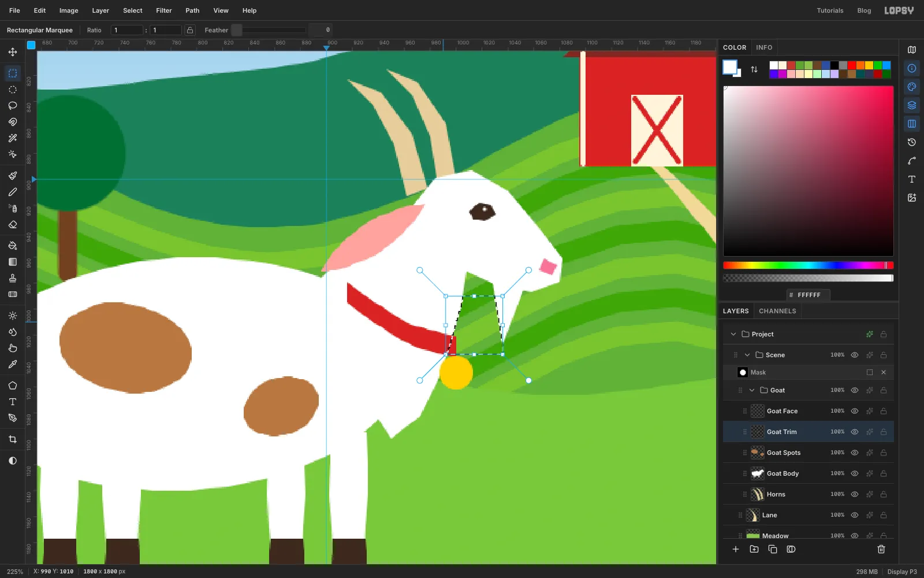
Task: Add a new layer with plus icon
Action: coord(736,549)
